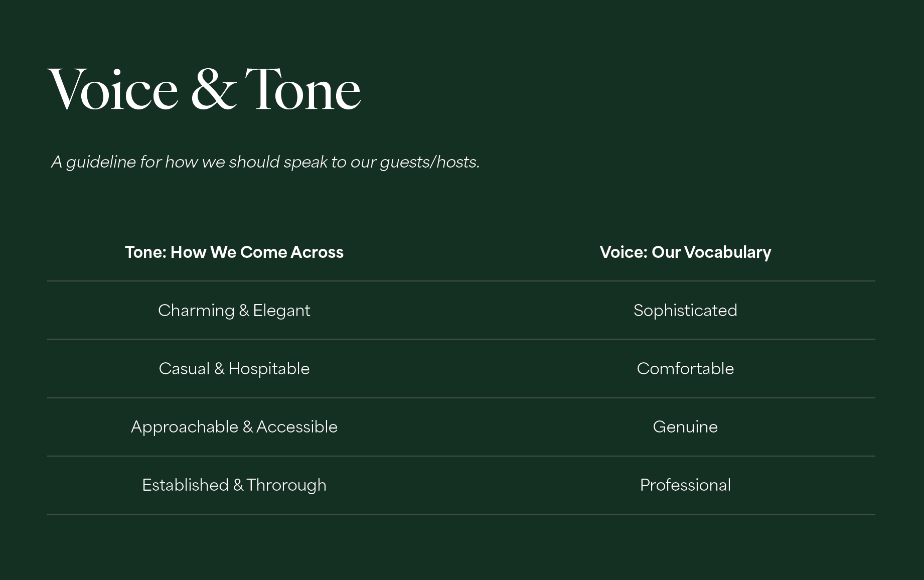The width and height of the screenshot is (924, 580).
Task: Click the word Throrough in last row
Action: pyautogui.click(x=286, y=485)
